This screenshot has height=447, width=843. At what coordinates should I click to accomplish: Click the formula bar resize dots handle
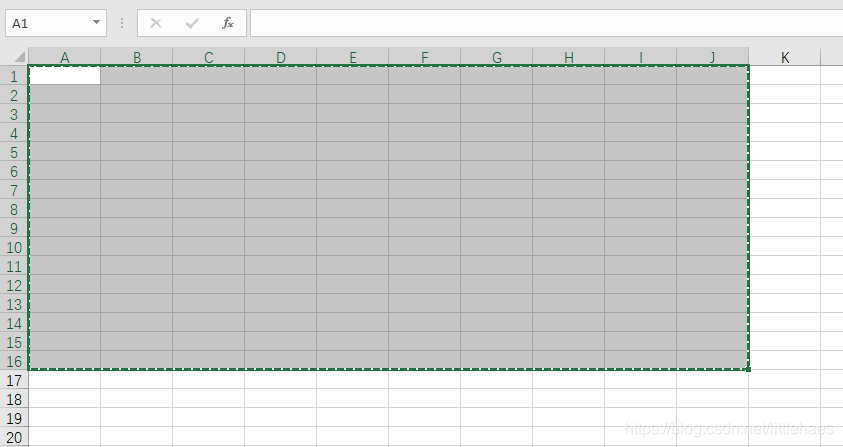click(x=122, y=23)
